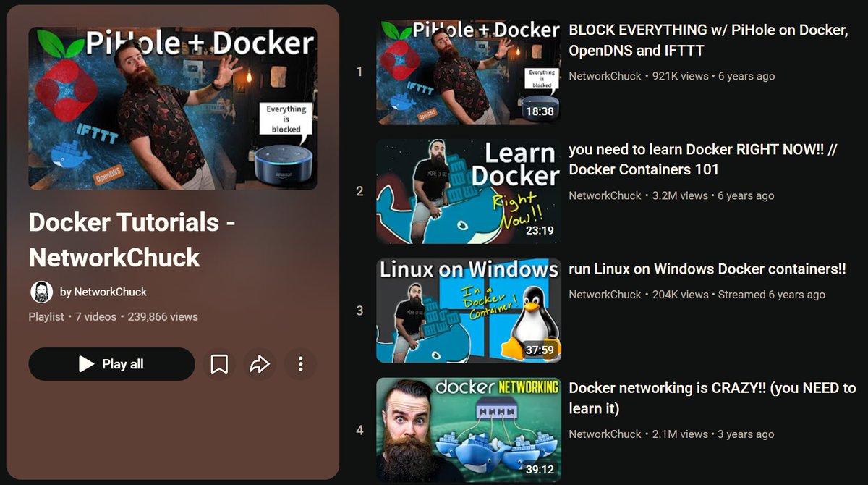The height and width of the screenshot is (485, 868).
Task: Open the BLOCK EVERYTHING w/ PiHole video title
Action: point(708,41)
